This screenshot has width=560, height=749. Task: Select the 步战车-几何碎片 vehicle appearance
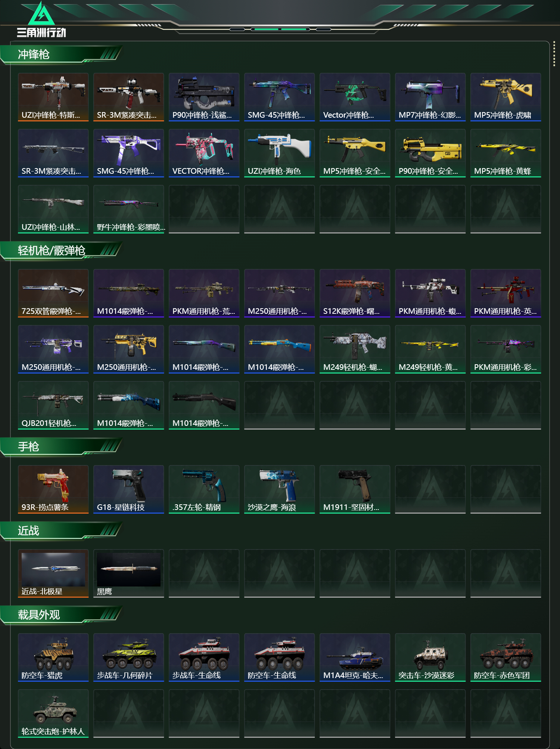(x=128, y=657)
